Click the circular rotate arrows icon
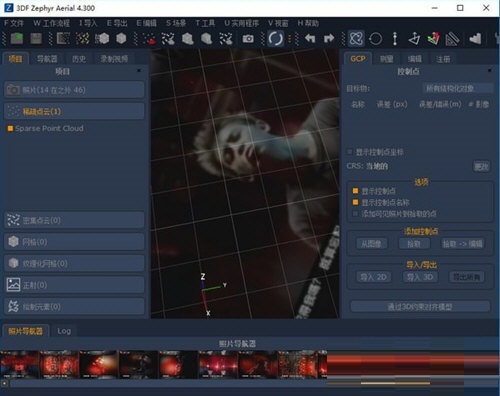Viewport: 500px width, 396px height. (276, 39)
